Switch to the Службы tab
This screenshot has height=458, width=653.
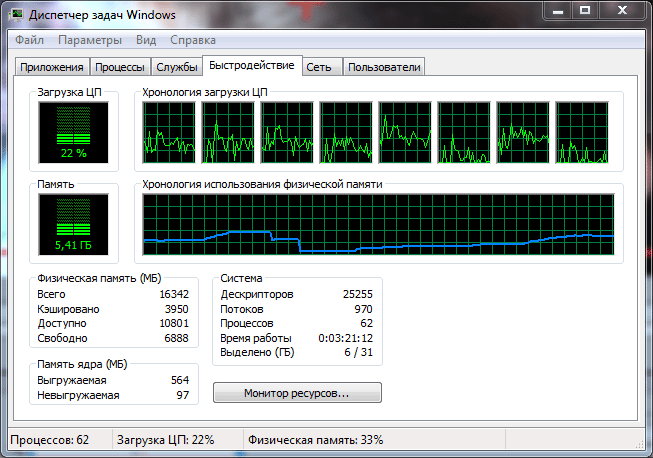point(177,67)
